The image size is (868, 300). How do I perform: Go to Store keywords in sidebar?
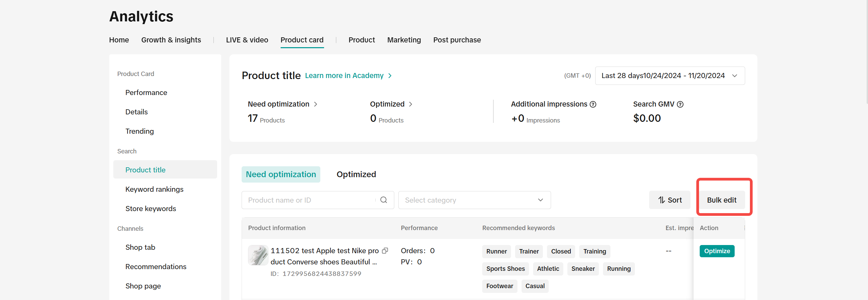click(151, 209)
